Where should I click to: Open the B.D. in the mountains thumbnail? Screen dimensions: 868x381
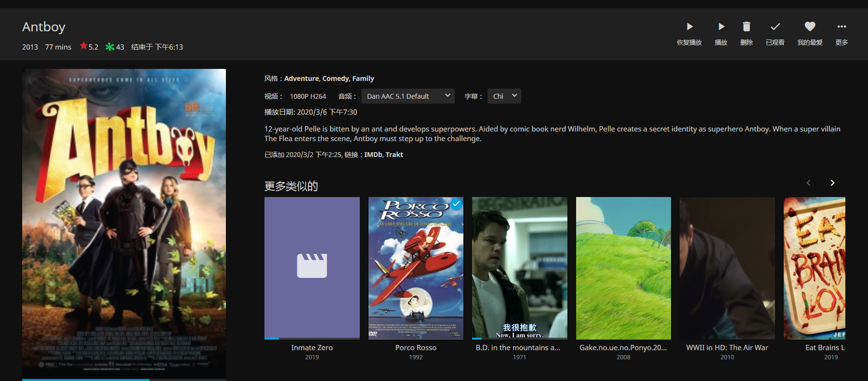(520, 267)
